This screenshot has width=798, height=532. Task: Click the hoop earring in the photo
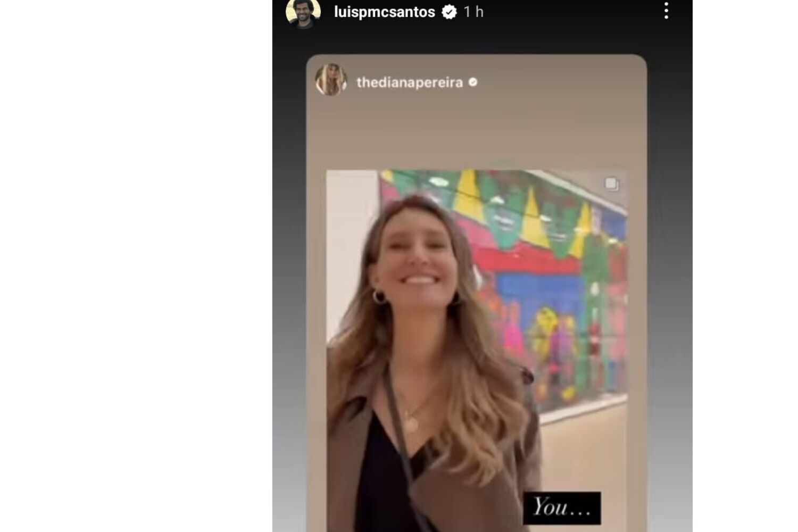click(379, 296)
